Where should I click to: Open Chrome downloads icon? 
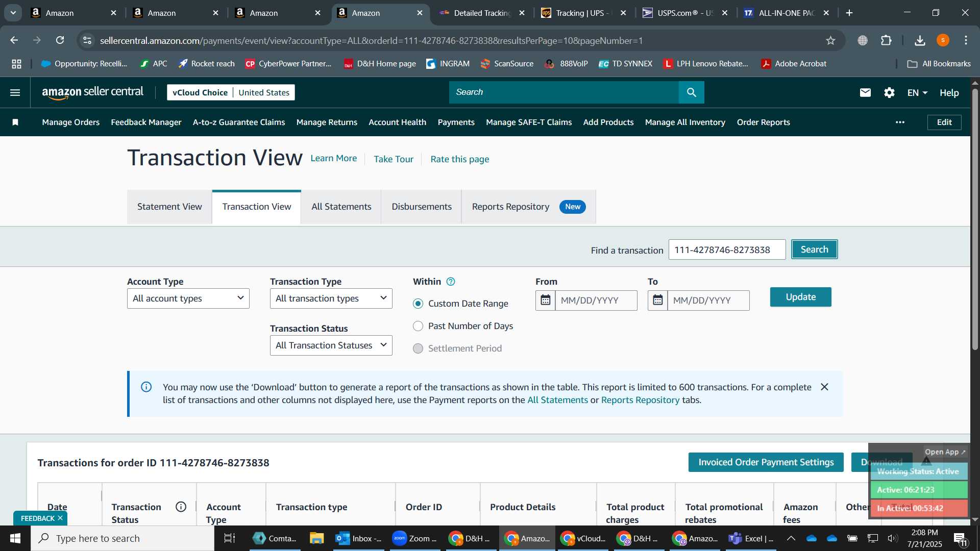pos(920,40)
